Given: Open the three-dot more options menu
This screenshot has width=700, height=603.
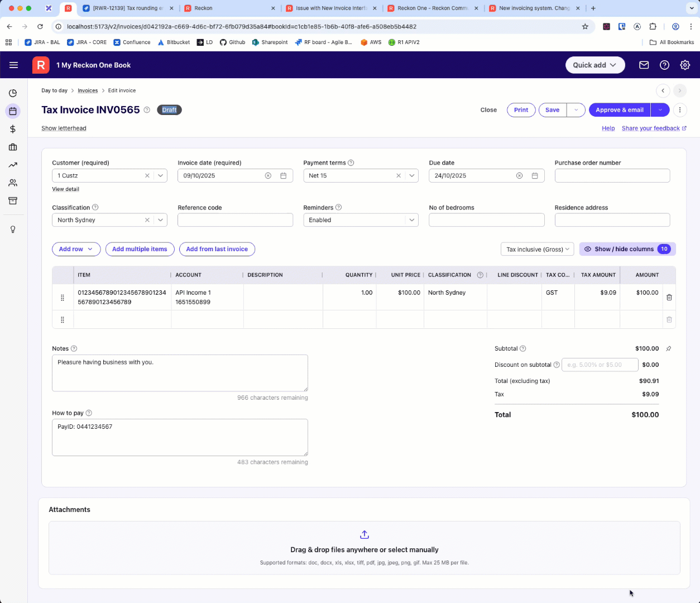Looking at the screenshot, I should tap(680, 110).
